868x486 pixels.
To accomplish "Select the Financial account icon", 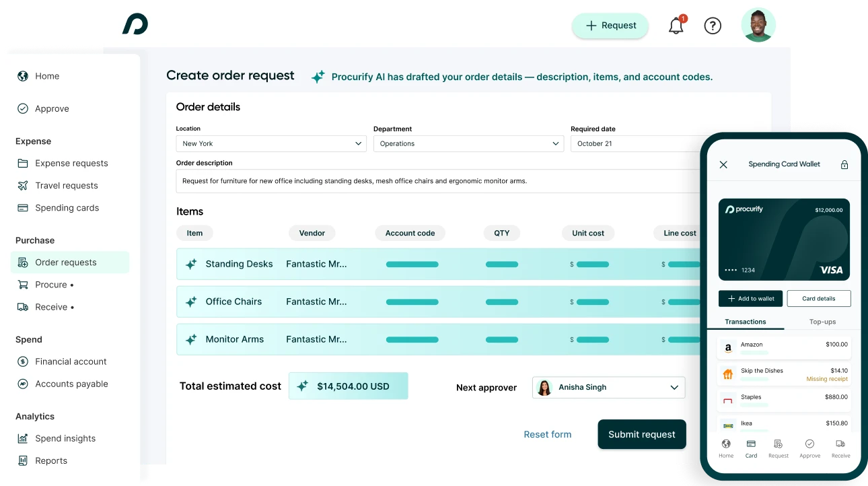I will (x=22, y=361).
